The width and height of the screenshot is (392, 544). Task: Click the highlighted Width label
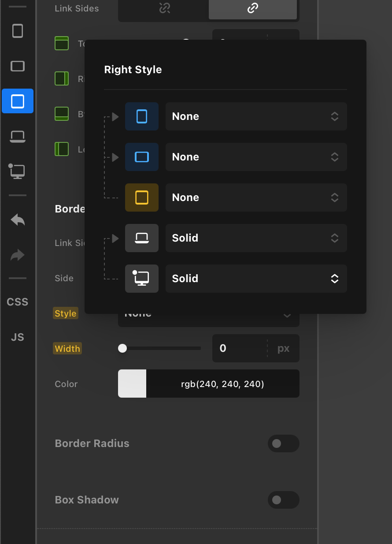click(67, 349)
